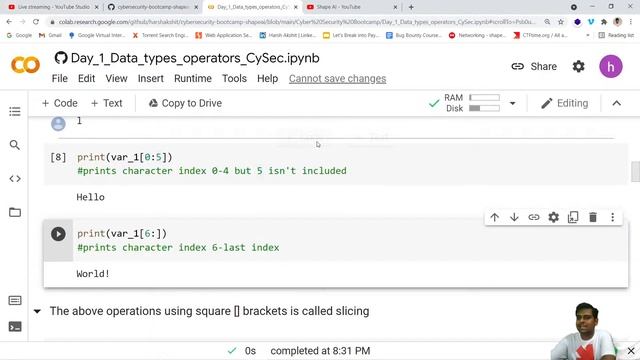The width and height of the screenshot is (640, 360).
Task: Open RAM Disk resources dropdown
Action: coord(512,103)
